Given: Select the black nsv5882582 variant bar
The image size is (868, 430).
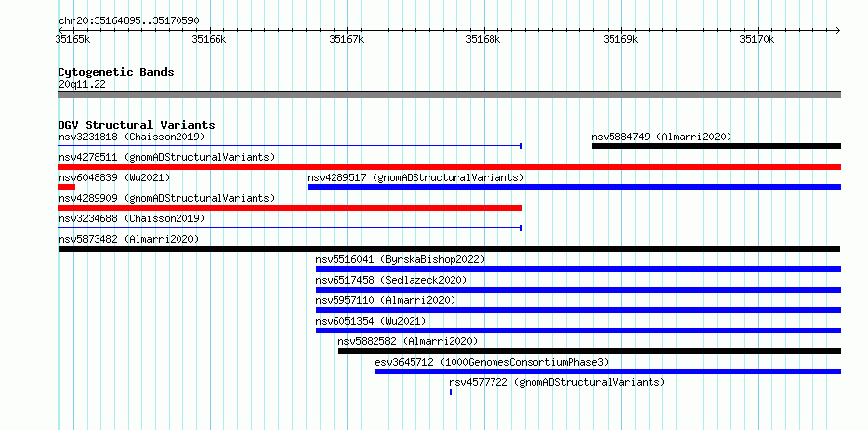Looking at the screenshot, I should [x=589, y=351].
